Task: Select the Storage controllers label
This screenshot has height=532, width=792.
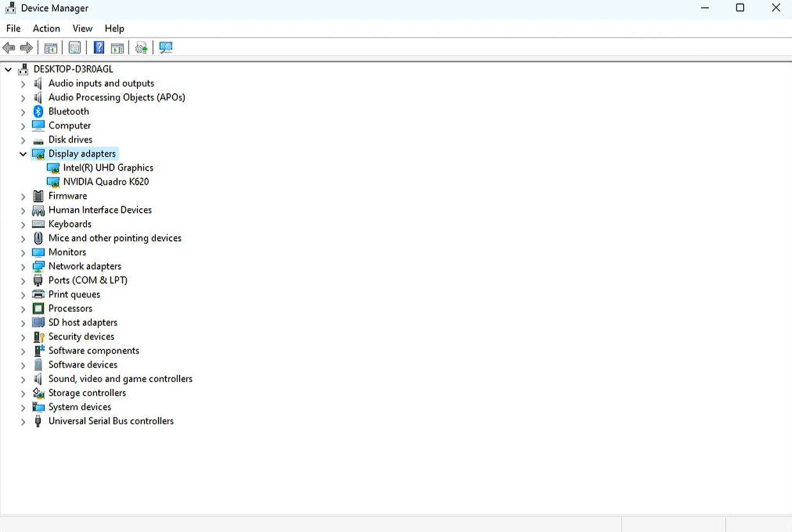Action: 87,393
